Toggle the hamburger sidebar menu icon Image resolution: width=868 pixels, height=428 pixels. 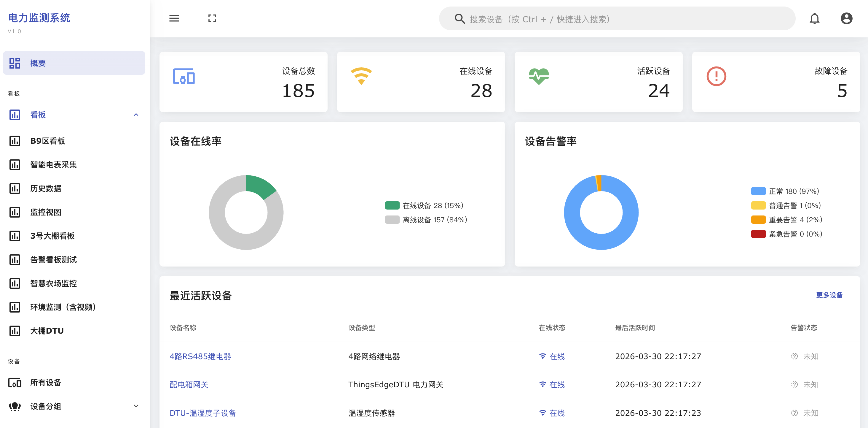click(x=174, y=18)
